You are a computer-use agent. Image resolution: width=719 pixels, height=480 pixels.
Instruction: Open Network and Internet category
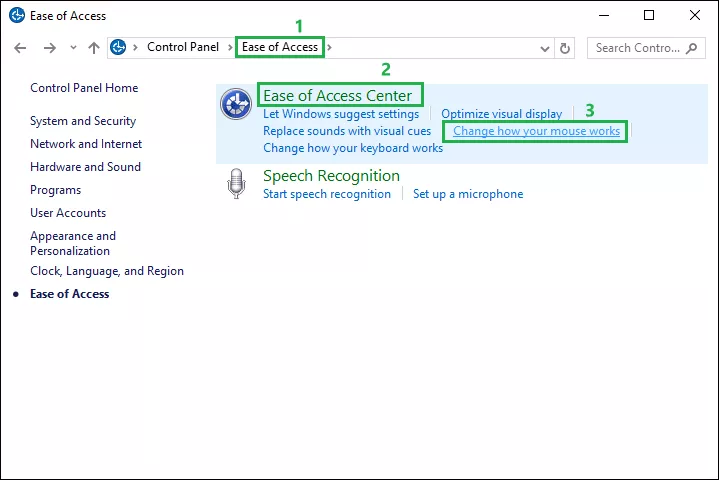[x=86, y=144]
